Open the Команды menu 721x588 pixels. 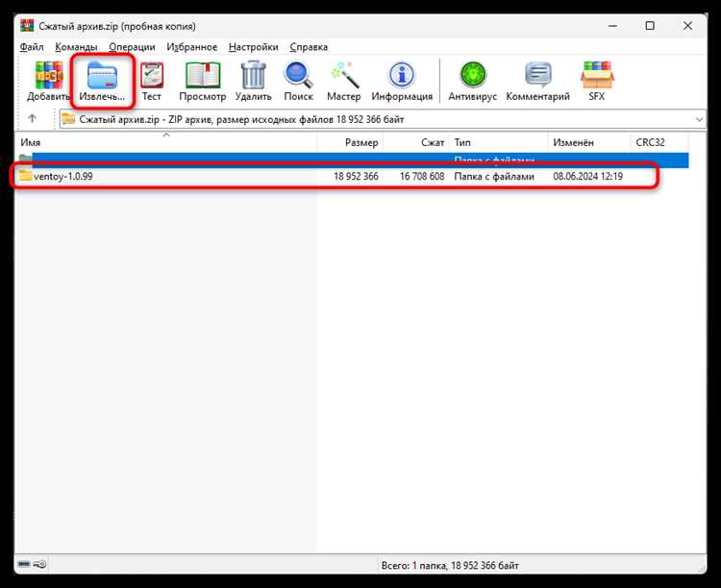point(76,47)
